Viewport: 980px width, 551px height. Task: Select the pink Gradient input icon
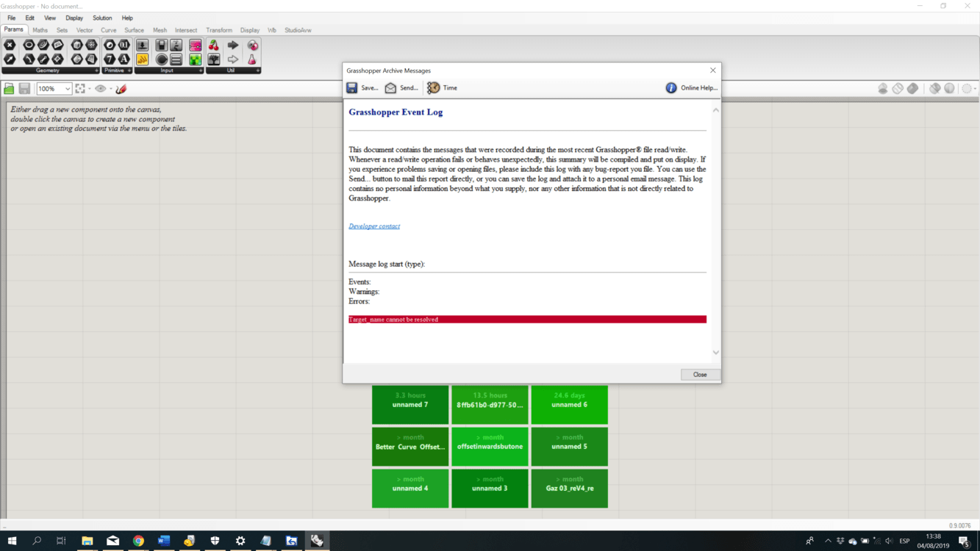195,46
